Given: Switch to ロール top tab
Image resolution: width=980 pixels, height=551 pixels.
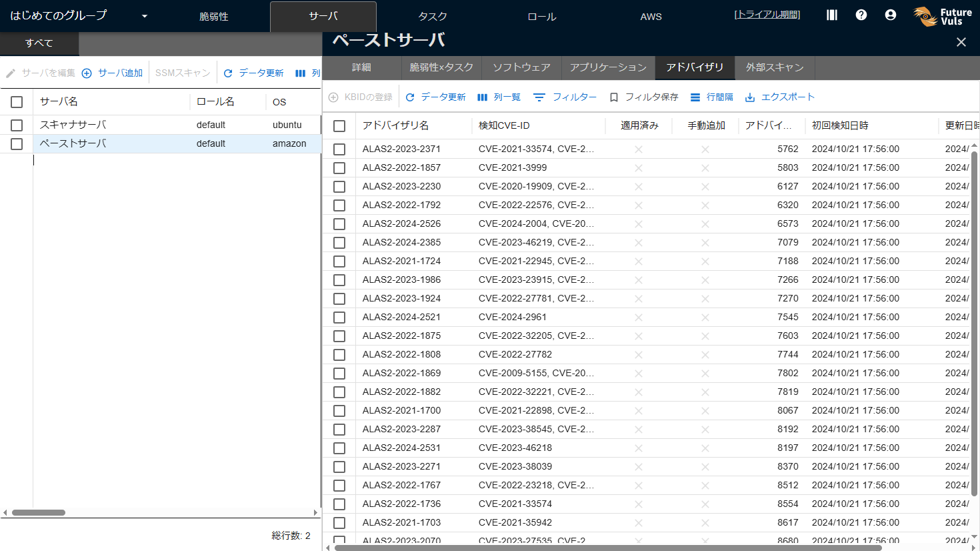Looking at the screenshot, I should coord(542,17).
